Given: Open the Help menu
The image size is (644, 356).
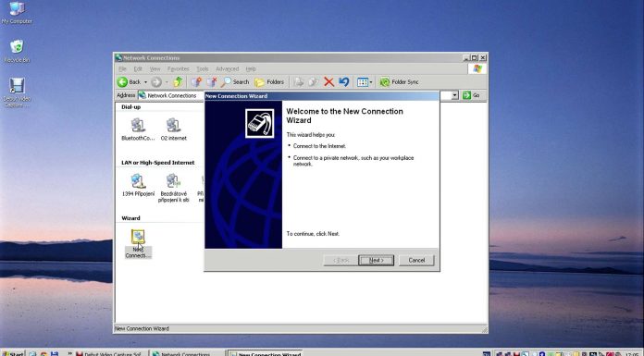Looking at the screenshot, I should point(251,69).
